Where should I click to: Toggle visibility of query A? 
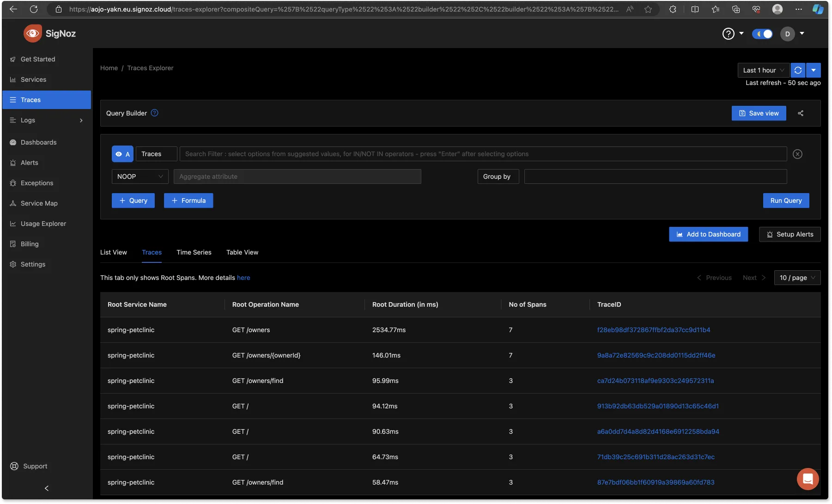coord(122,154)
